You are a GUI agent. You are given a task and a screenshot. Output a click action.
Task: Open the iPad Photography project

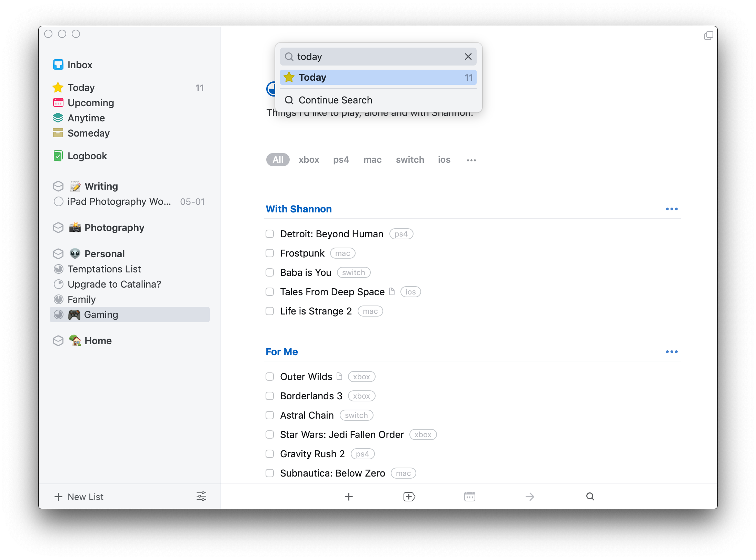click(129, 201)
